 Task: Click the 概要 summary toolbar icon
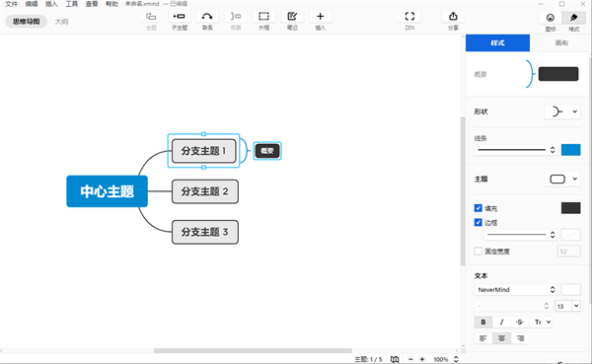pyautogui.click(x=236, y=17)
